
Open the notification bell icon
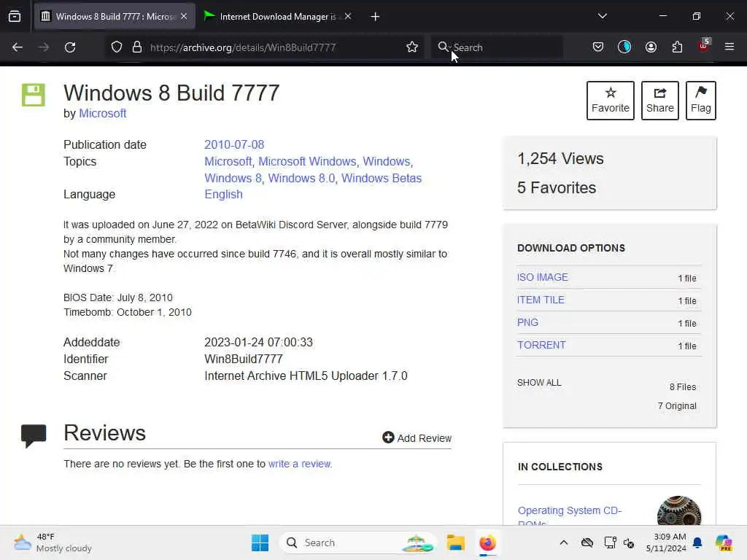click(x=697, y=542)
